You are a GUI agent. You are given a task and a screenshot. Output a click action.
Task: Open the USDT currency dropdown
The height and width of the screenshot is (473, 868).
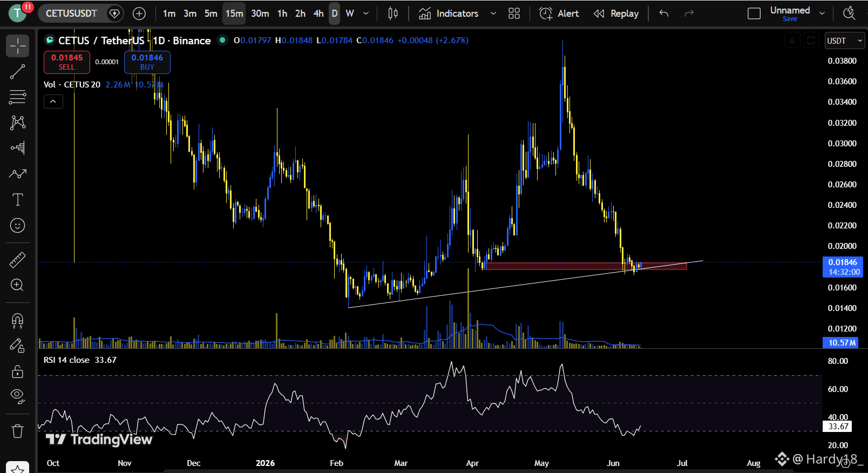[845, 41]
